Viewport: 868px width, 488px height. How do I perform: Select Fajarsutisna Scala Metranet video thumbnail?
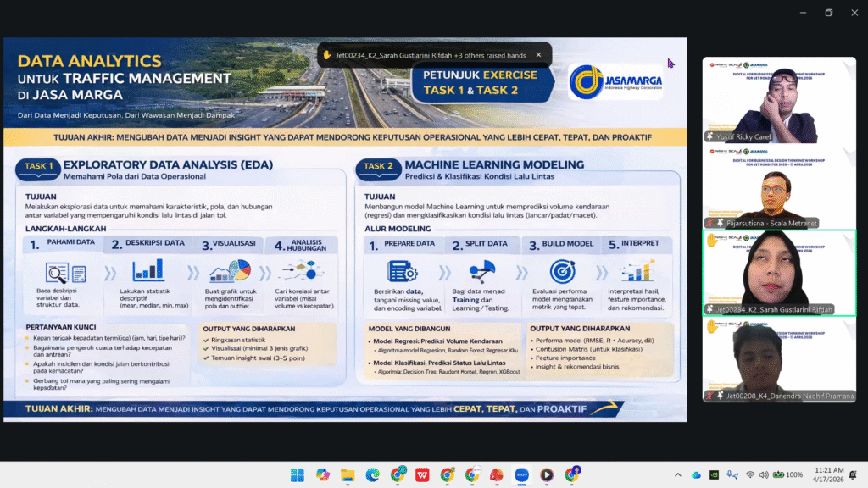coord(780,186)
